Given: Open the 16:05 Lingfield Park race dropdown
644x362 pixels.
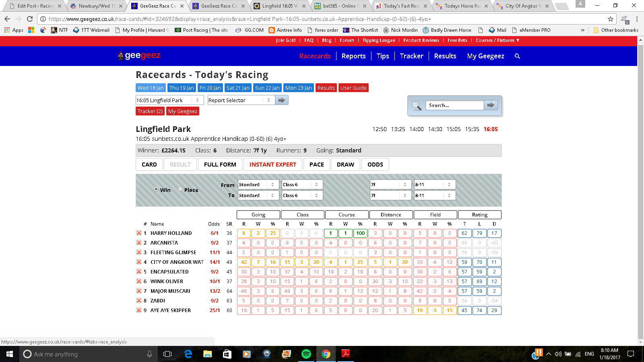Looking at the screenshot, I should [169, 100].
